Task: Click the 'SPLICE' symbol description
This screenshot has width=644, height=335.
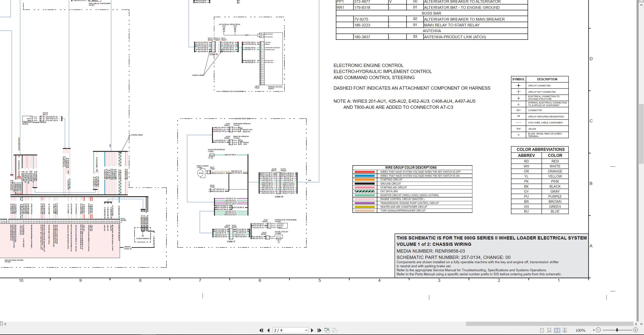Action: point(532,129)
